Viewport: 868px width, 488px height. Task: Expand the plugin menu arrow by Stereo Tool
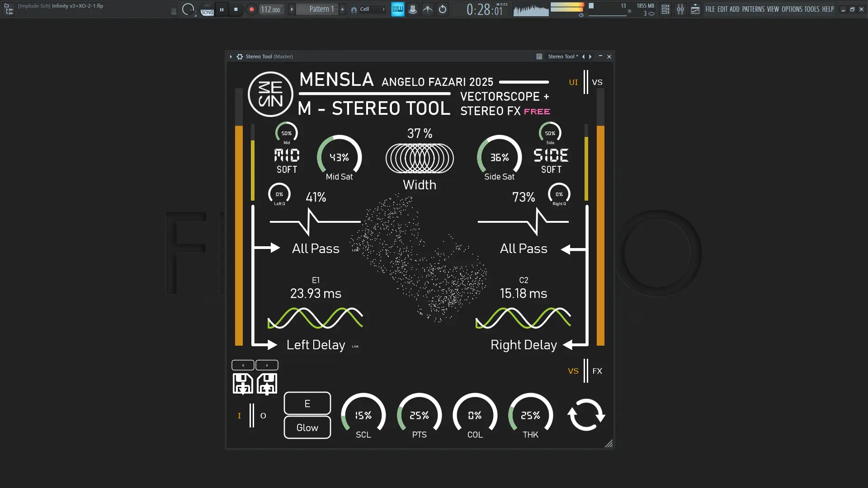pyautogui.click(x=231, y=56)
